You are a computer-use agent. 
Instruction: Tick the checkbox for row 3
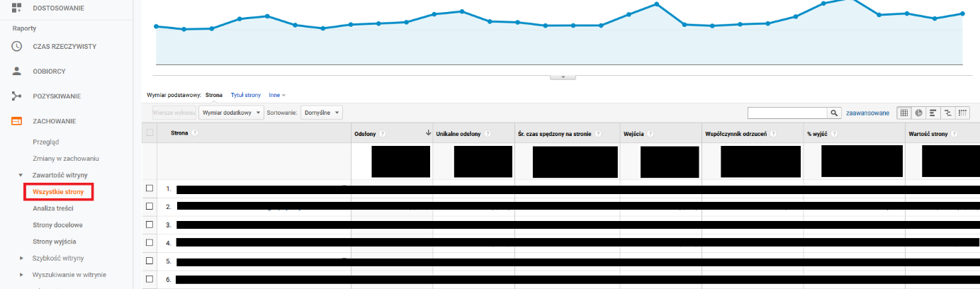(150, 225)
